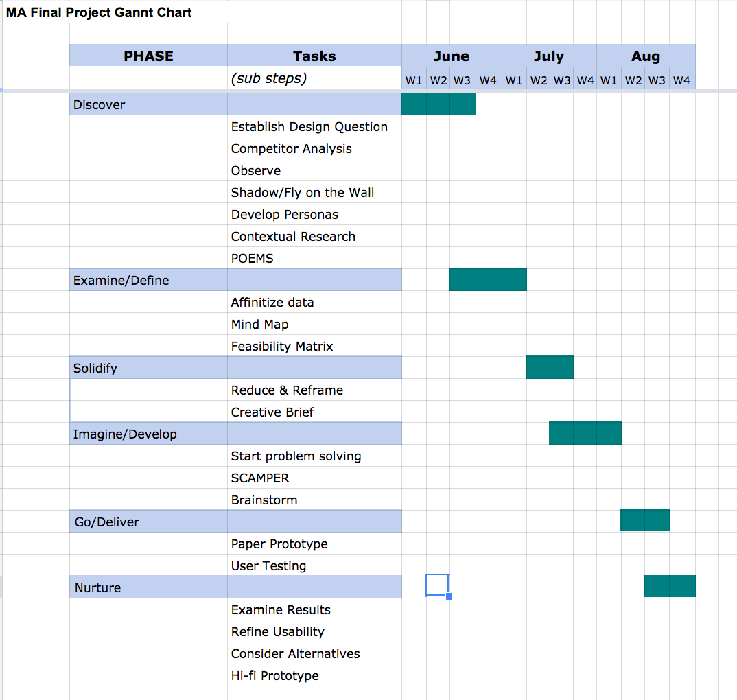Select 'Competitor Analysis' task cell
The height and width of the screenshot is (700, 737).
click(314, 148)
